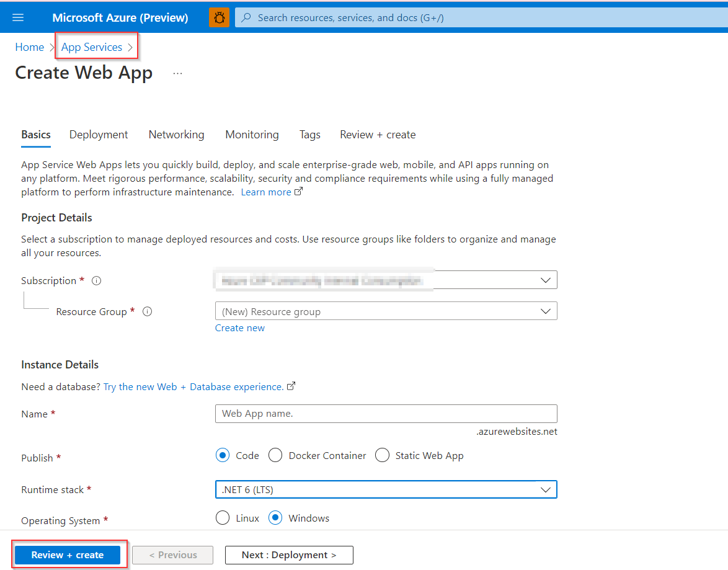Viewport: 728px width, 570px height.
Task: Select the Static Web App publish option
Action: tap(382, 455)
